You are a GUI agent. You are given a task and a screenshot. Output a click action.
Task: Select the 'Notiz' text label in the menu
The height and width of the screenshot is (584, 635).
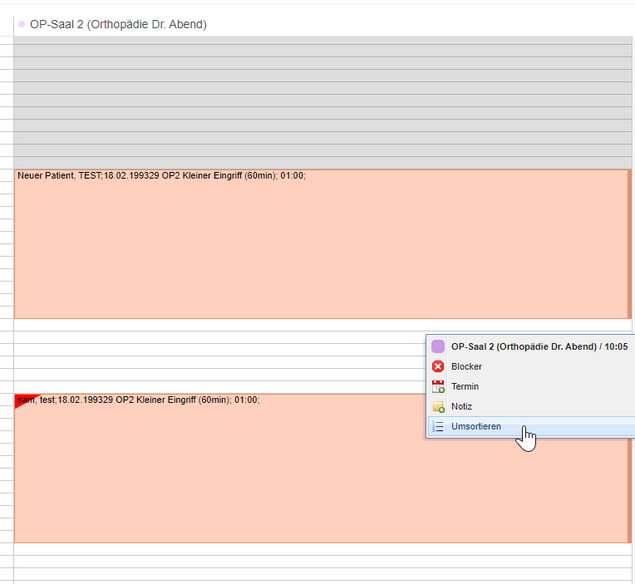462,407
